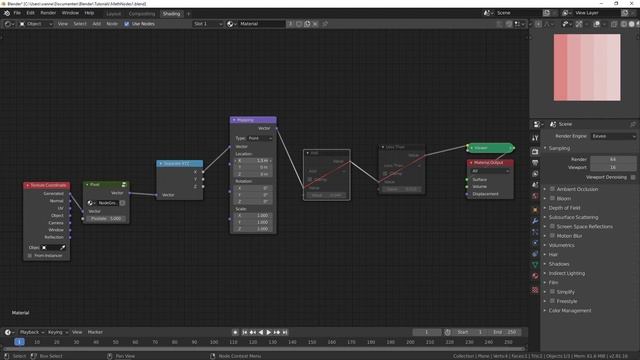The width and height of the screenshot is (640, 360).
Task: Open the World properties tab icon
Action: (535, 196)
